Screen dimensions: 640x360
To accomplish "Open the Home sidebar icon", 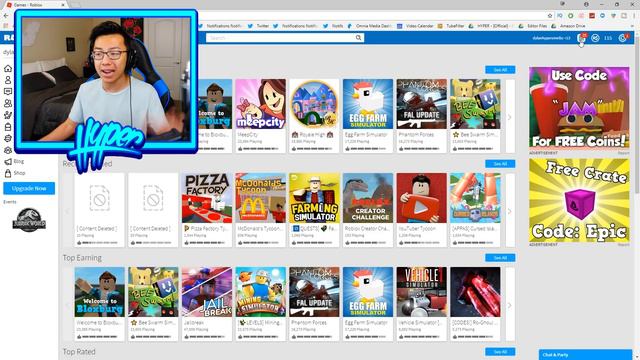I will (8, 68).
